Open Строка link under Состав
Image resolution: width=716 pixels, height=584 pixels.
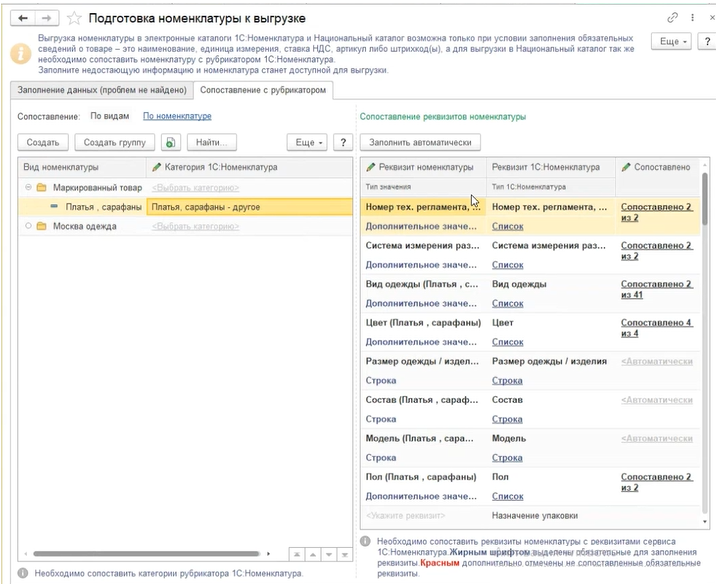[507, 419]
